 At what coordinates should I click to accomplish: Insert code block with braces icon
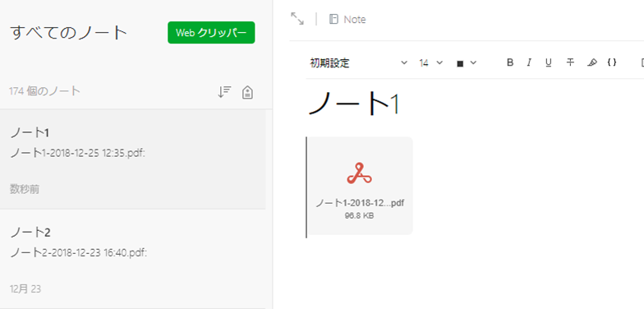click(x=611, y=62)
